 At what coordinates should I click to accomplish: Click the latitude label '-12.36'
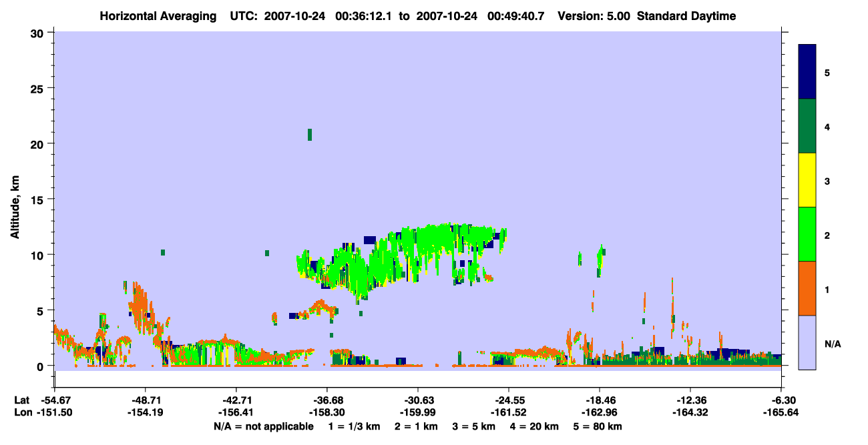(x=690, y=400)
